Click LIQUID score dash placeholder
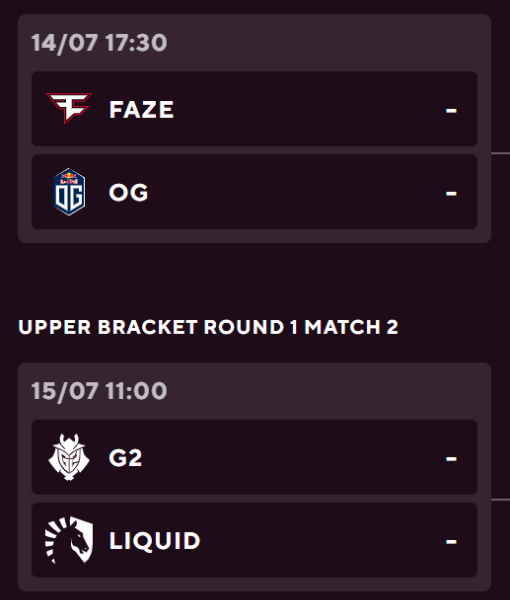This screenshot has height=600, width=510. click(451, 541)
